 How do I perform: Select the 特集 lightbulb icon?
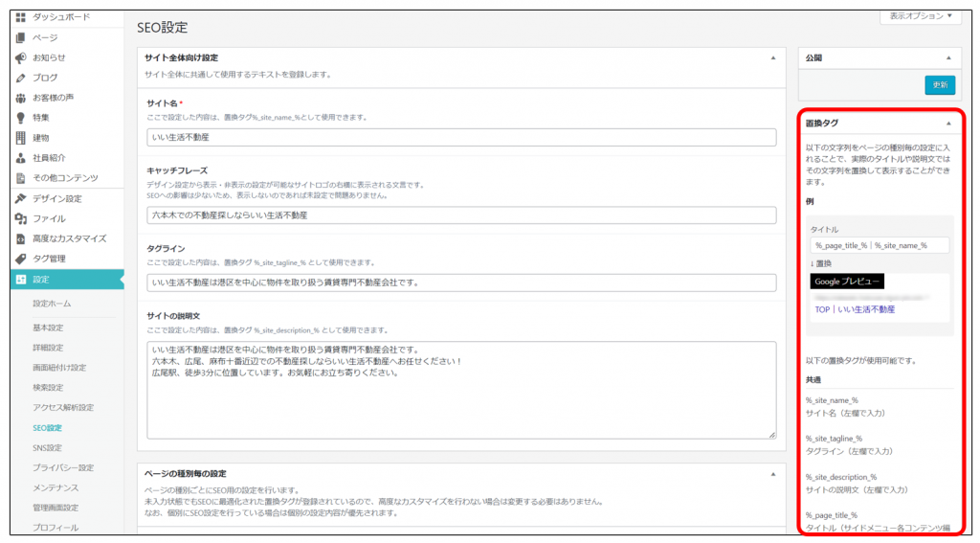tap(20, 118)
